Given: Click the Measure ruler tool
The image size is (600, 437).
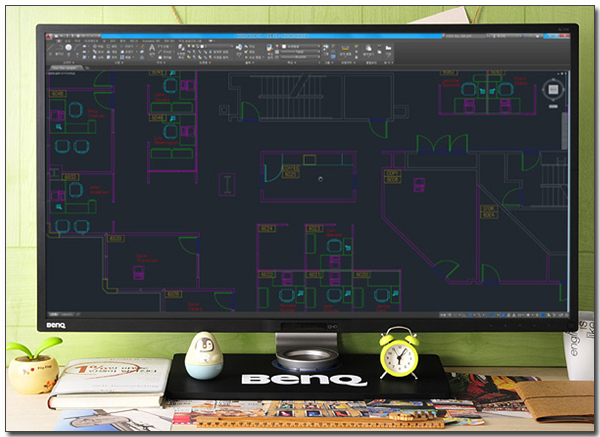Looking at the screenshot, I should pyautogui.click(x=345, y=48).
